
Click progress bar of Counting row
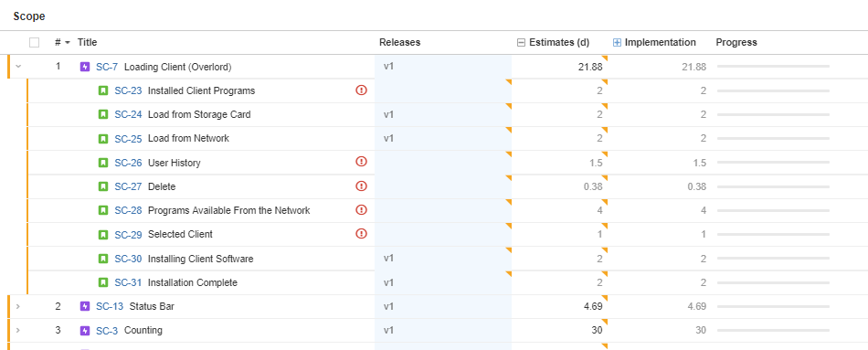tap(773, 331)
